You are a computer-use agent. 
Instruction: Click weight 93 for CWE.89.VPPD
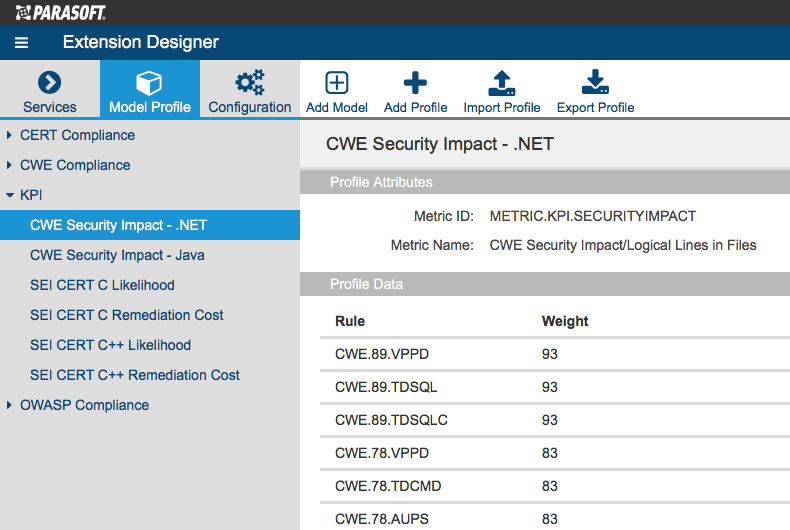(550, 354)
